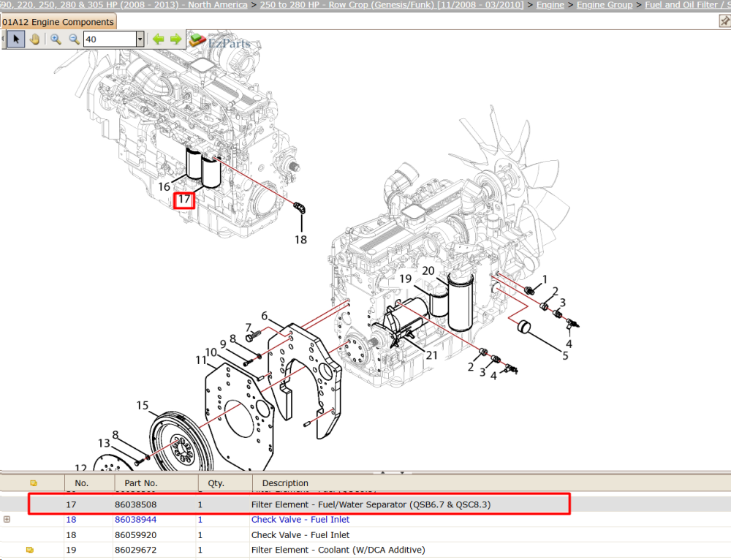Click callout 9 on the diagram
731x560 pixels.
pos(223,344)
